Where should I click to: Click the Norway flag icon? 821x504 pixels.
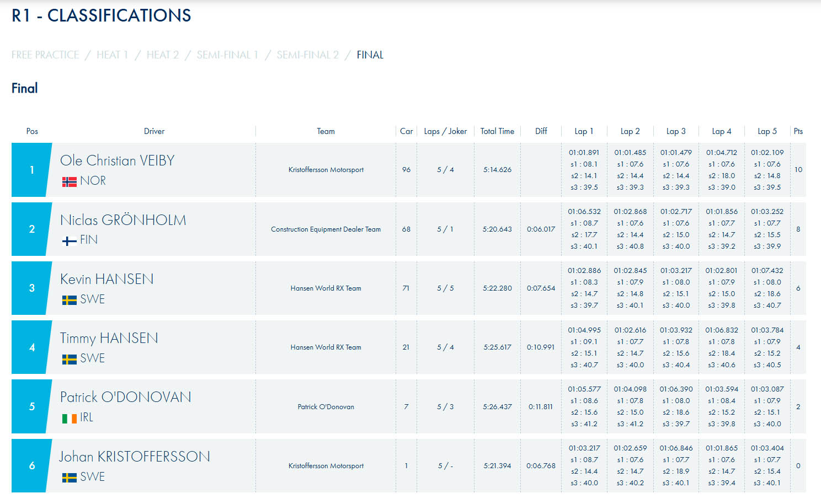tap(70, 181)
